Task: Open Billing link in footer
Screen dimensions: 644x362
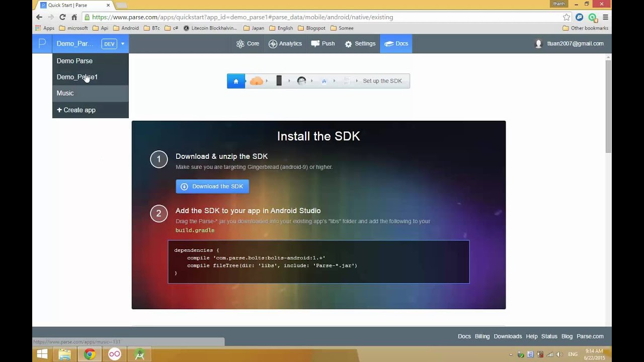Action: [482, 336]
